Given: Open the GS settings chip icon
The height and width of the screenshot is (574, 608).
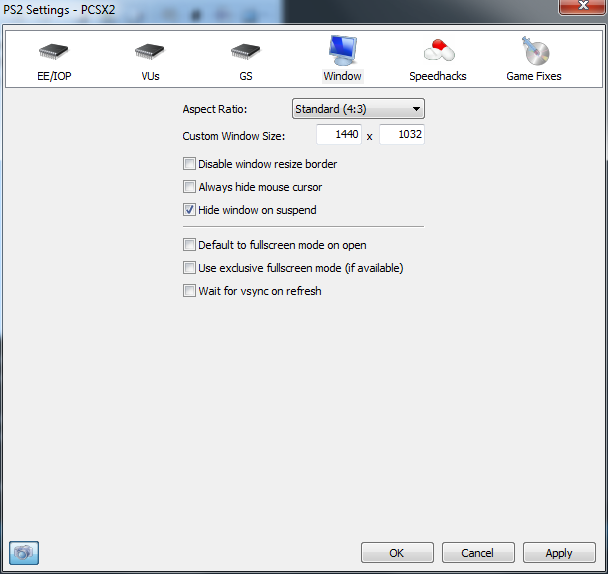Looking at the screenshot, I should coord(245,51).
